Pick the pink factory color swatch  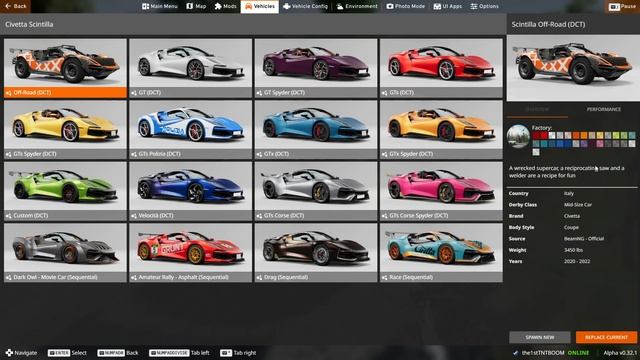600,144
